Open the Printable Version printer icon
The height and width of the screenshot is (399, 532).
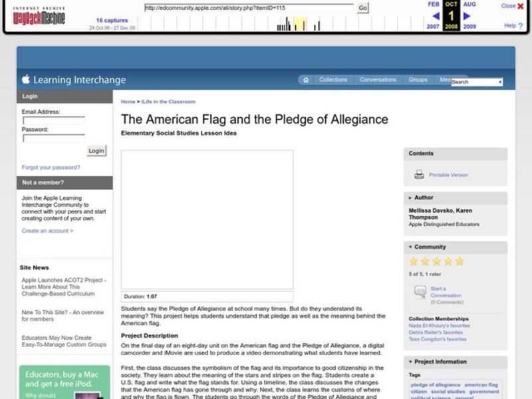(x=418, y=174)
